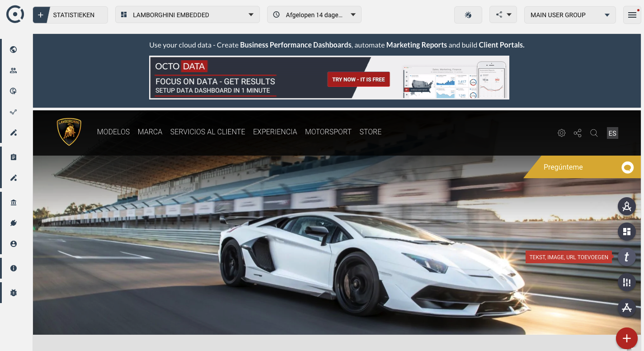Click the OCTO DATA banner title
Viewport: 644px width, 351px height.
pos(180,66)
